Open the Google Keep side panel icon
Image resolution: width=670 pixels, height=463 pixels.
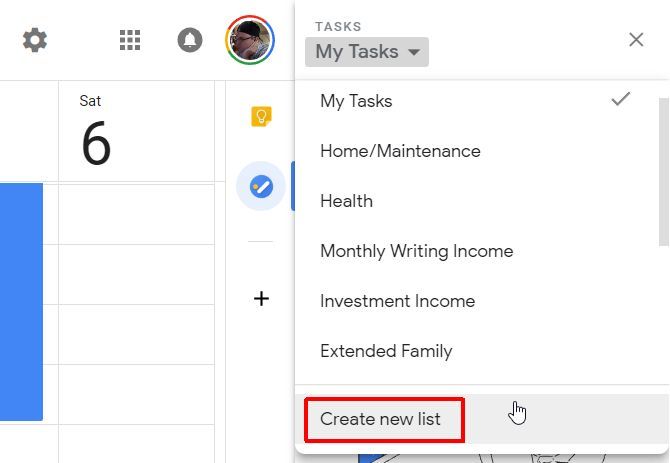click(x=261, y=117)
